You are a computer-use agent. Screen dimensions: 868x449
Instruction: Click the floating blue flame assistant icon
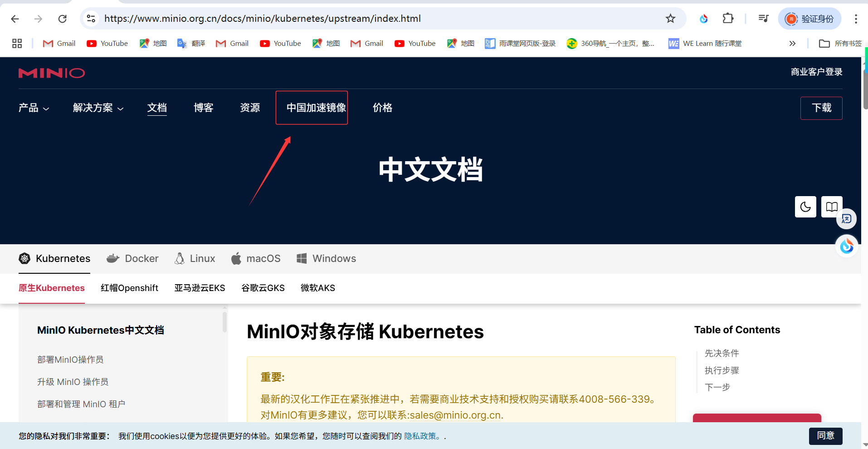(847, 246)
